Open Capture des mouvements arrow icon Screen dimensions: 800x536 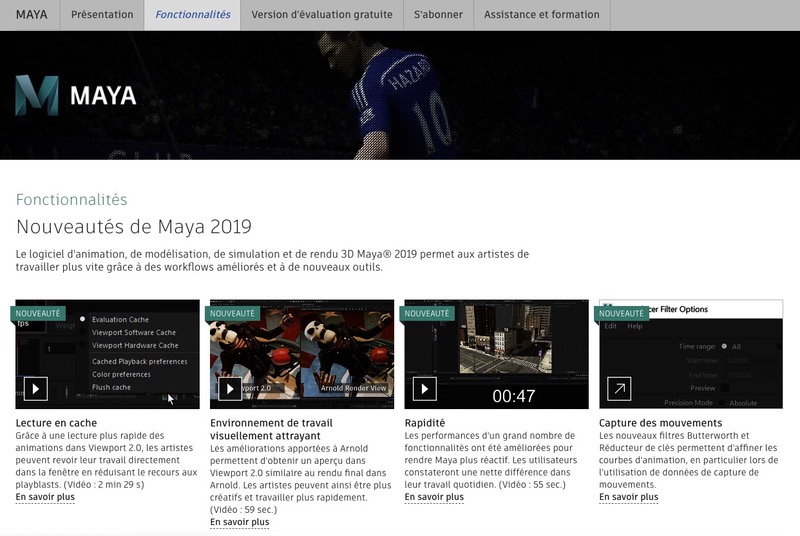pyautogui.click(x=619, y=389)
